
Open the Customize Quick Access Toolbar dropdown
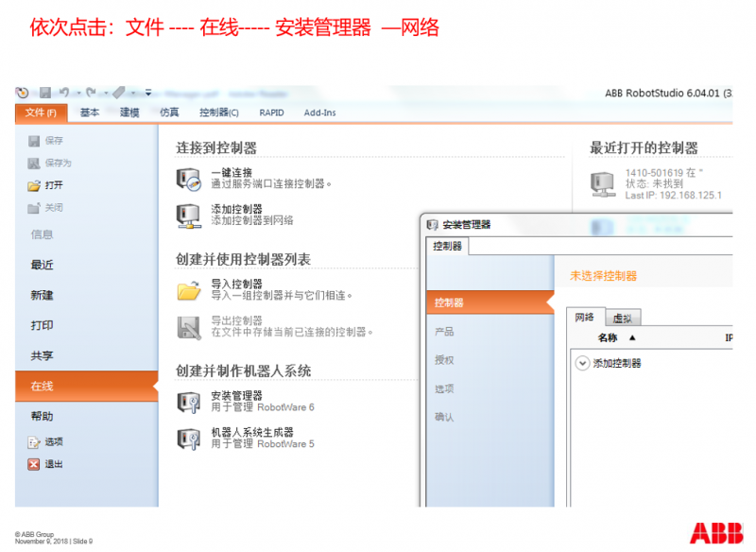[148, 92]
